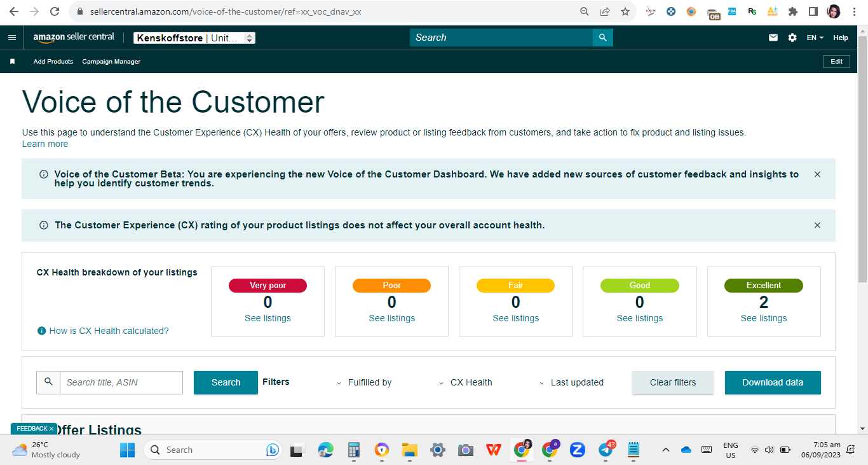The height and width of the screenshot is (465, 868).
Task: Click the teal Search button for listings
Action: 226,382
